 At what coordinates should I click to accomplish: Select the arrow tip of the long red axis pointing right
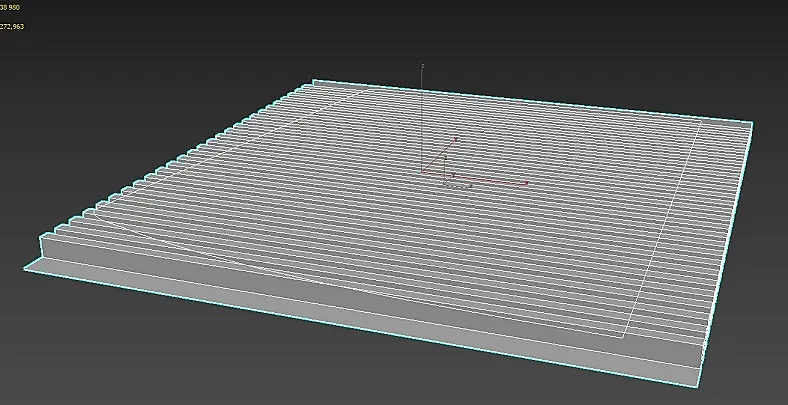point(526,183)
